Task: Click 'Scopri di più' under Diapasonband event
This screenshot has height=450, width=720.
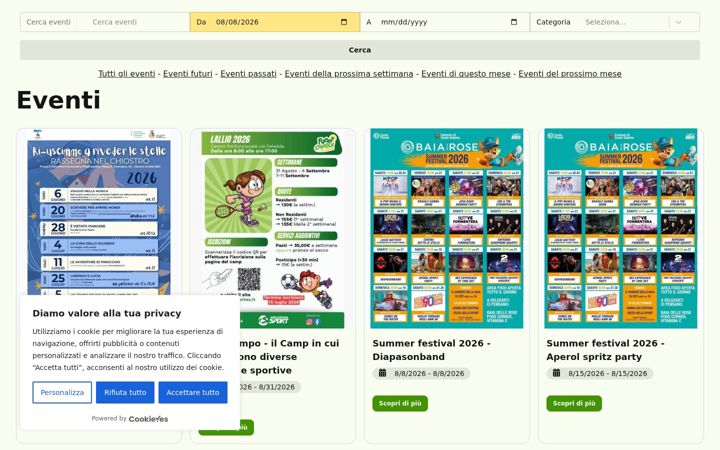Action: (400, 403)
